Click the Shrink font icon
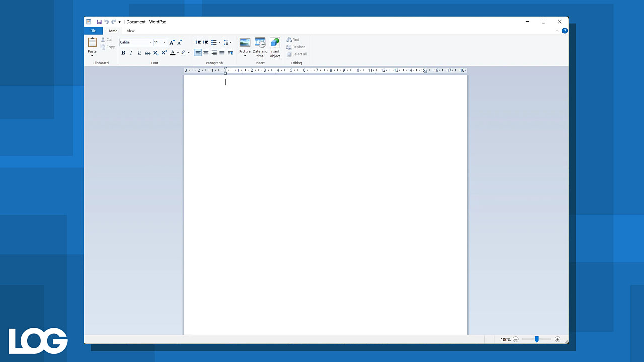Viewport: 644px width, 362px height. pos(179,42)
